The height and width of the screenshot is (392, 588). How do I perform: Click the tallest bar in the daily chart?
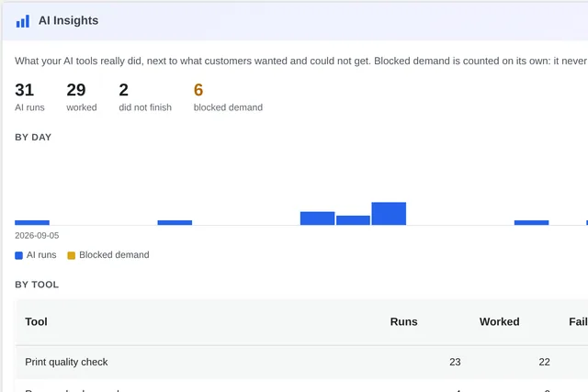point(389,214)
